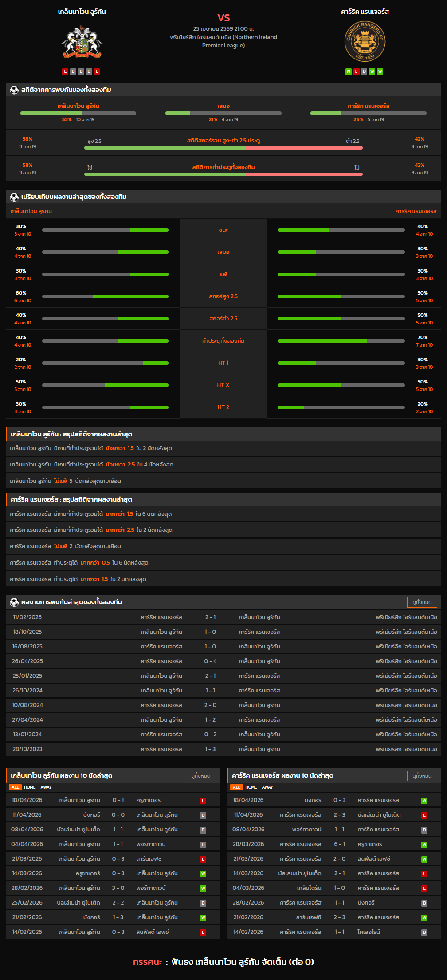Click green W badge on Glenavon 28/02/2026 match row
This screenshot has height=980, width=447.
point(203,889)
